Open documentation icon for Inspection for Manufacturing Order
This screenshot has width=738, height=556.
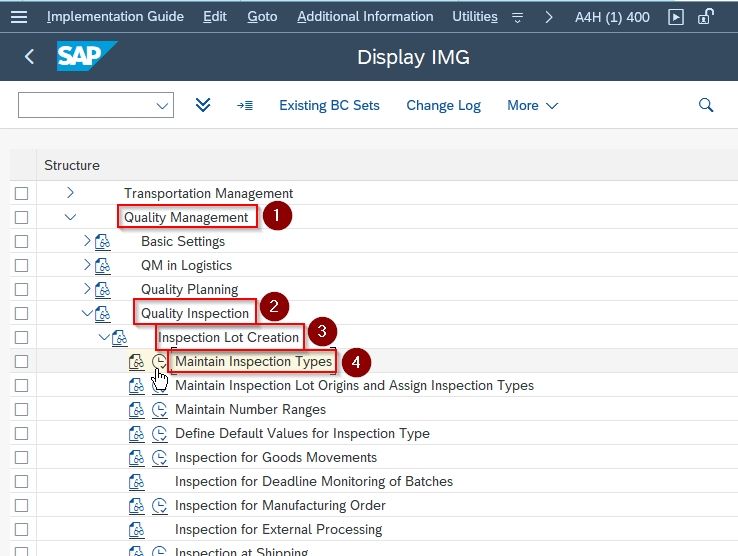136,506
